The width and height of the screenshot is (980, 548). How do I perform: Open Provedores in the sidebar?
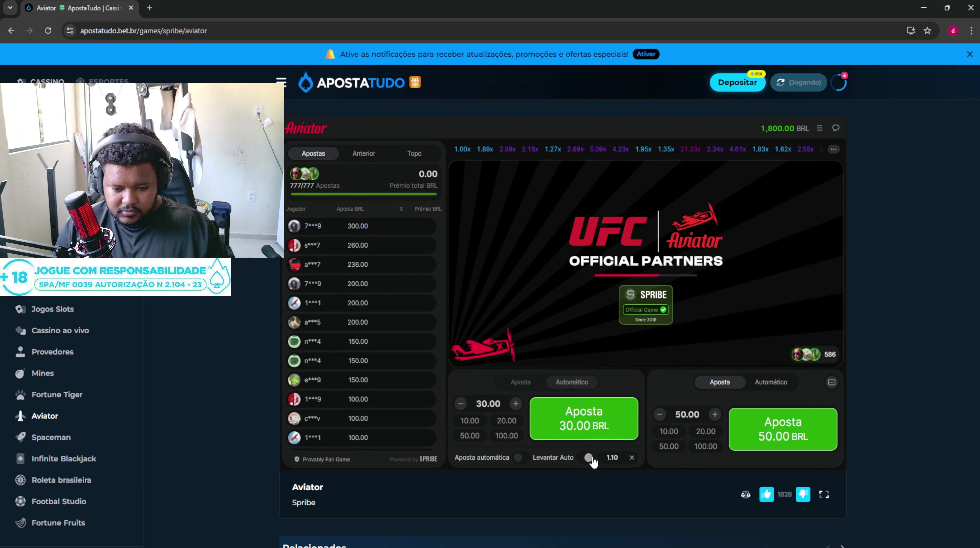pos(44,351)
